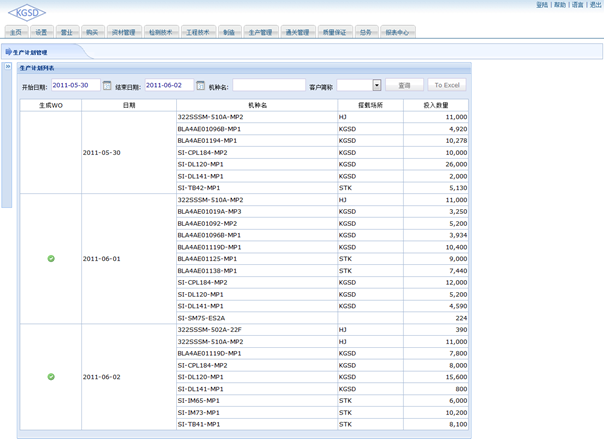Switch to the 质量保证 tab
604x439 pixels.
point(335,32)
